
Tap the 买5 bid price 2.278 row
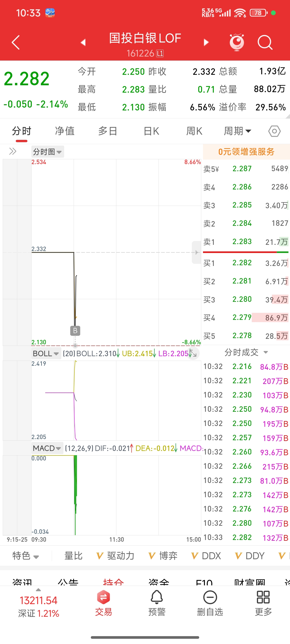coord(246,336)
